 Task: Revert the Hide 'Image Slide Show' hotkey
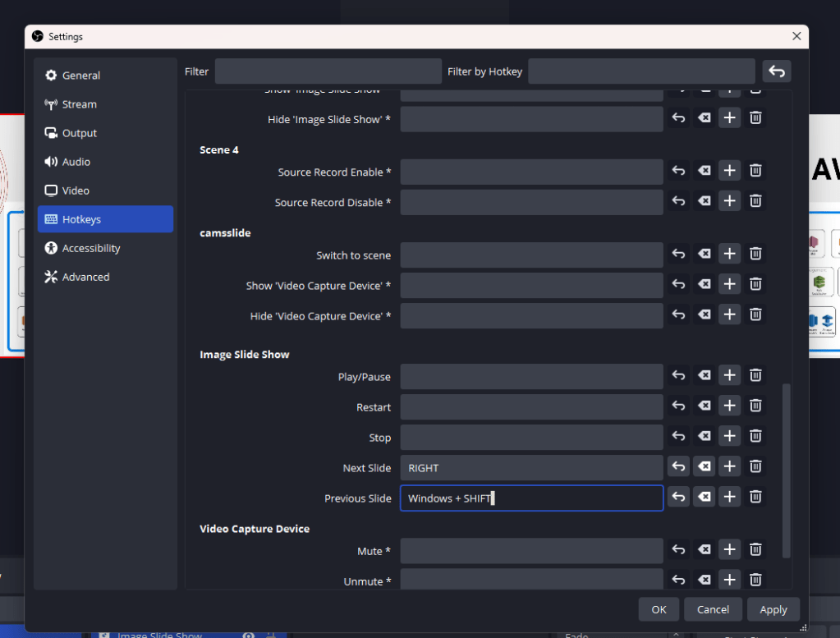(x=679, y=118)
